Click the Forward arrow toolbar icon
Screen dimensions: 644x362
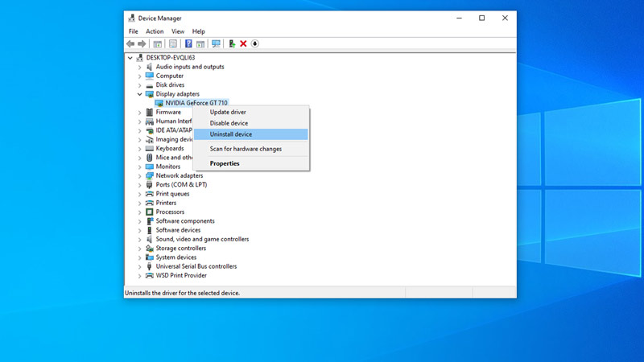(142, 43)
